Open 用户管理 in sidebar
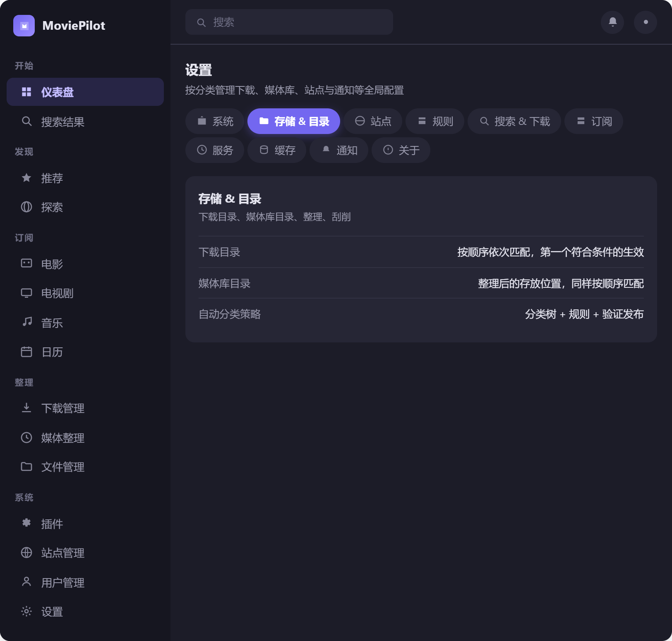 (x=85, y=582)
